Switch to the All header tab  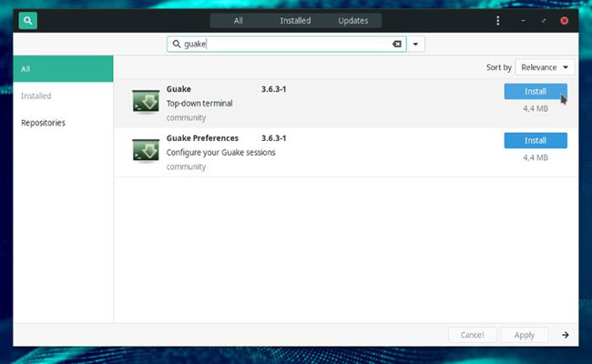pos(239,21)
